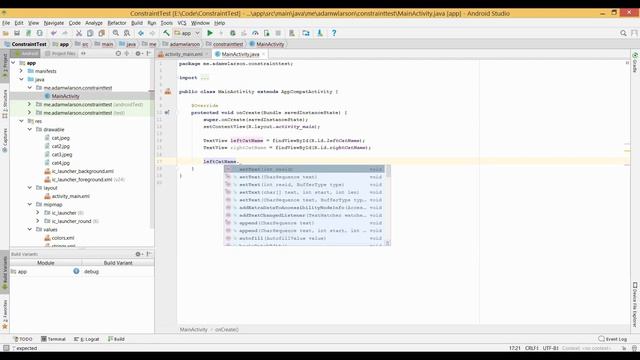Open the Build menu
640x360 pixels.
pyautogui.click(x=137, y=23)
